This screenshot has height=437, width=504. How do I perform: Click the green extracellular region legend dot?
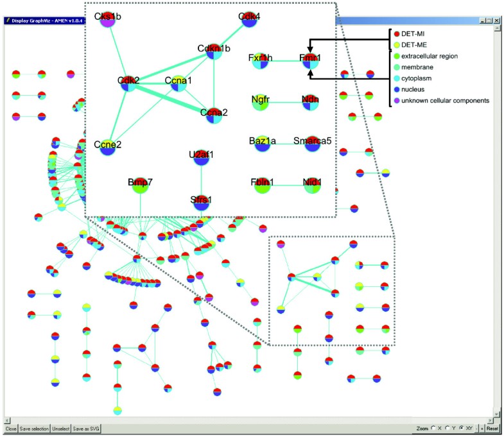coord(397,56)
